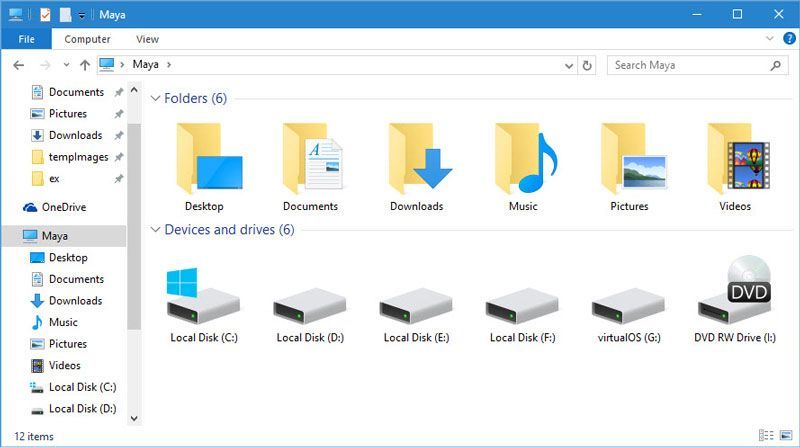Click the Forward navigation arrow

pyautogui.click(x=45, y=65)
